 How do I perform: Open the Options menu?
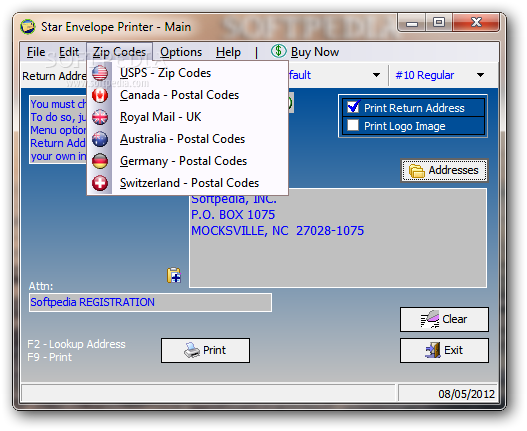[181, 52]
